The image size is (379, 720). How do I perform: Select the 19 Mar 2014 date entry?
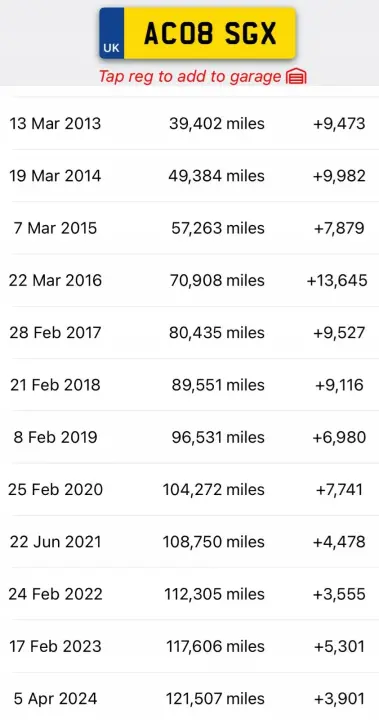55,176
